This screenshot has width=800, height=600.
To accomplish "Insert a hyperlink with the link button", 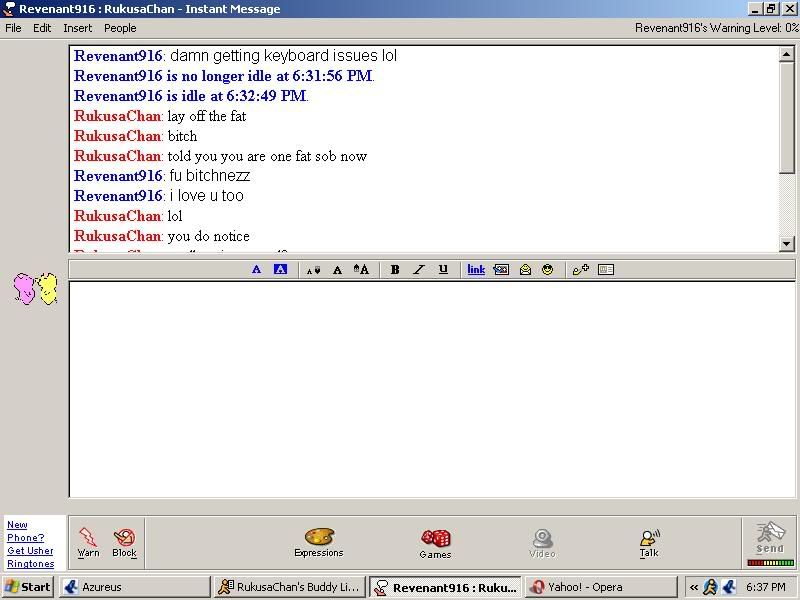I will tap(476, 269).
